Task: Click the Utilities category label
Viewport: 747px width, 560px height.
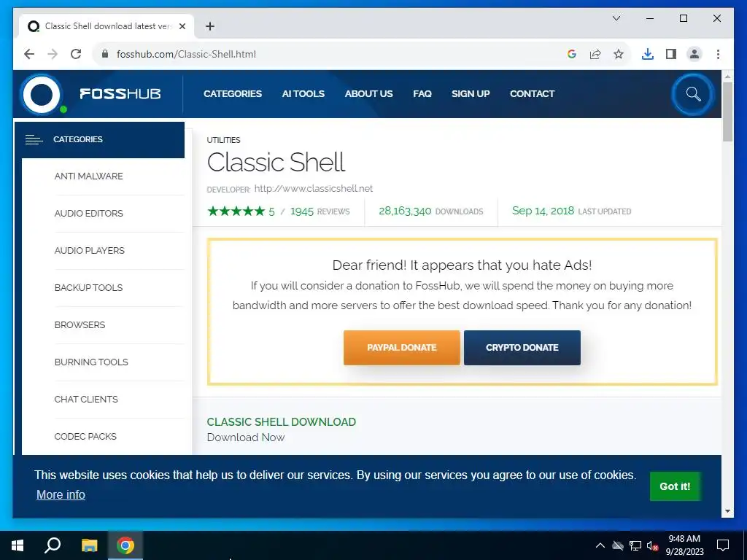Action: (x=223, y=140)
